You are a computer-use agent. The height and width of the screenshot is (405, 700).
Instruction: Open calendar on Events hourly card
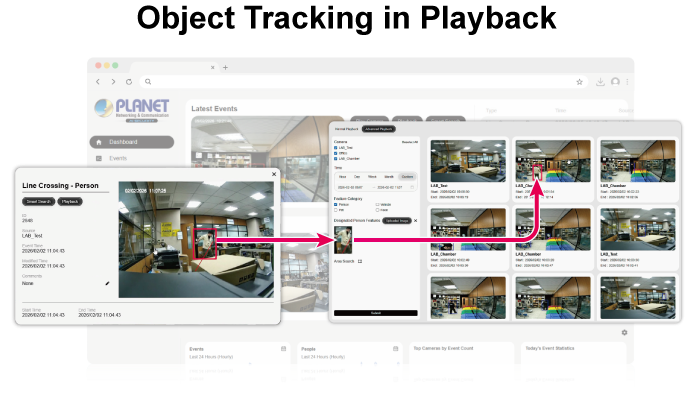(283, 349)
